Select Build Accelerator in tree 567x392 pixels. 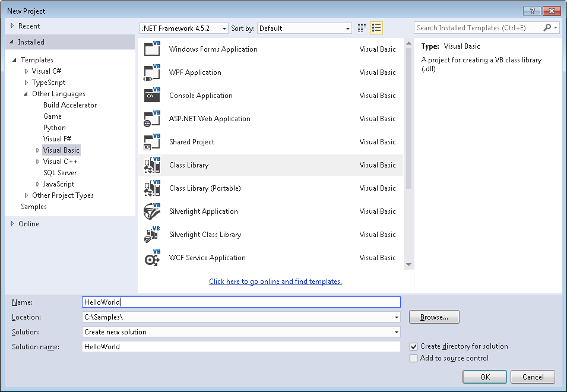pyautogui.click(x=70, y=105)
